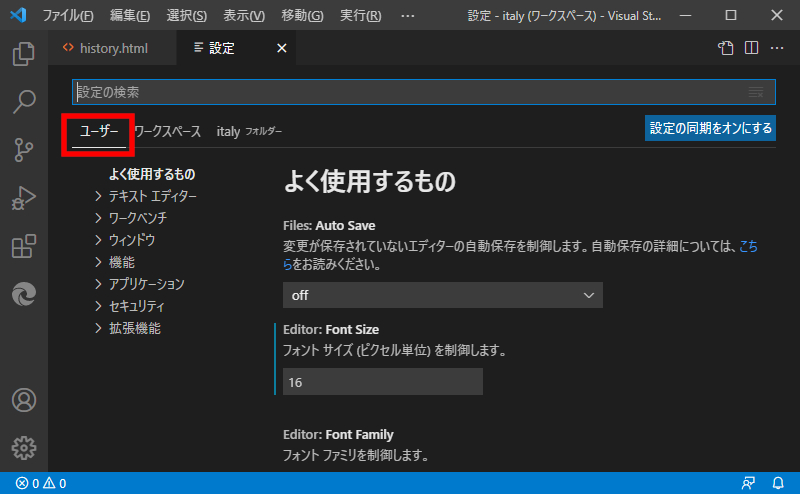Open the Search view icon
This screenshot has height=494, width=800.
click(24, 102)
